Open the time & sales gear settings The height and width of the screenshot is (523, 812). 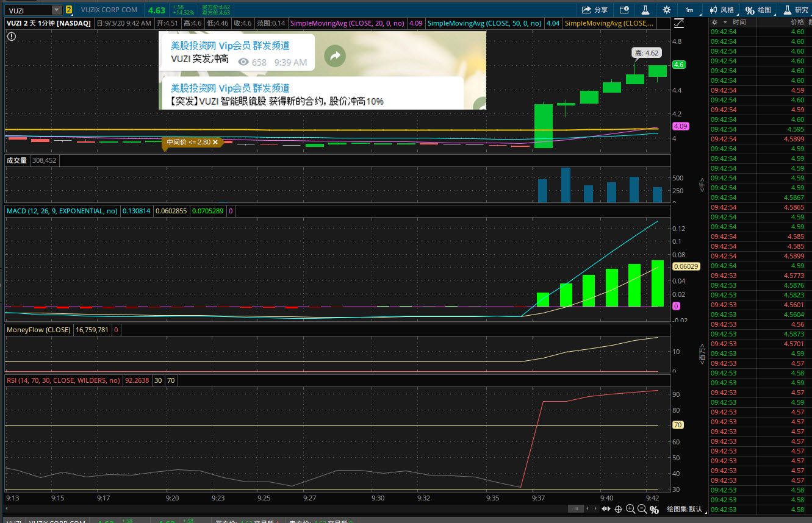pyautogui.click(x=714, y=22)
